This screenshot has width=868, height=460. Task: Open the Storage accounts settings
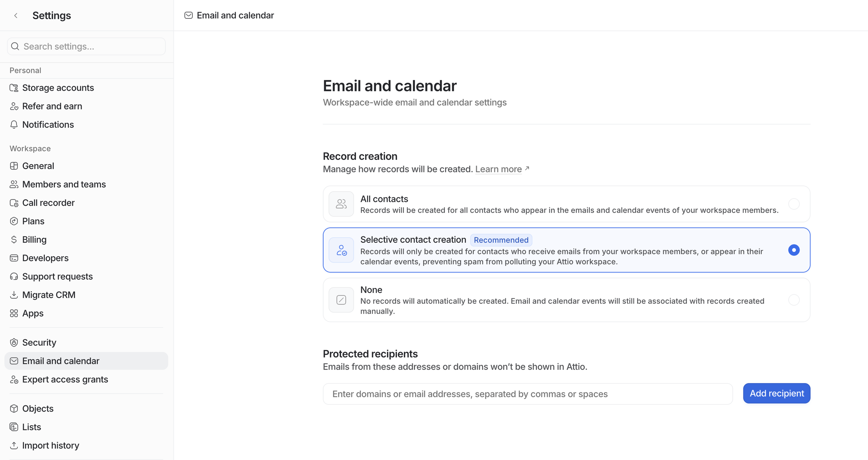(x=58, y=87)
